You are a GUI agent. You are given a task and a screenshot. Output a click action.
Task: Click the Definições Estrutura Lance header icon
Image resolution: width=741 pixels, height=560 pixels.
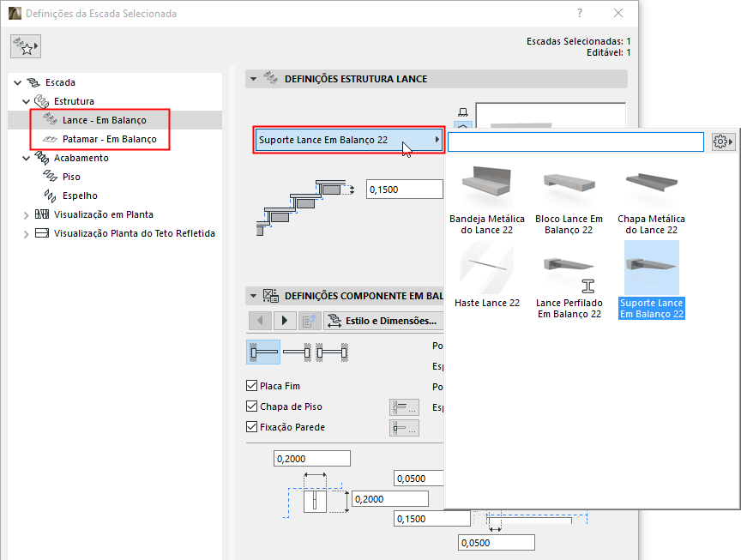(271, 78)
